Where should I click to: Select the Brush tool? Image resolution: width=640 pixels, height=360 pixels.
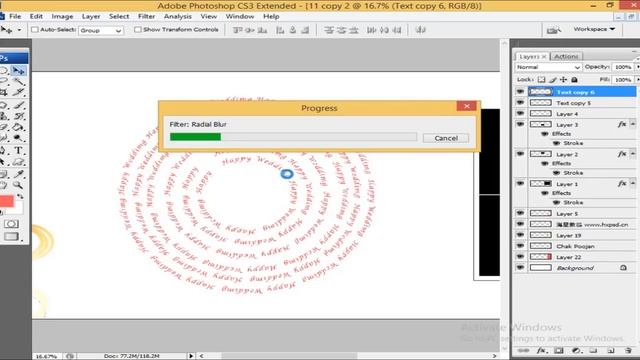pos(18,105)
